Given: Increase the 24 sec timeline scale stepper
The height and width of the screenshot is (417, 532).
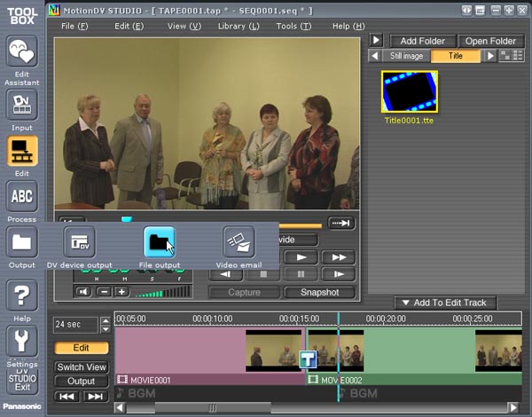Looking at the screenshot, I should tap(106, 320).
